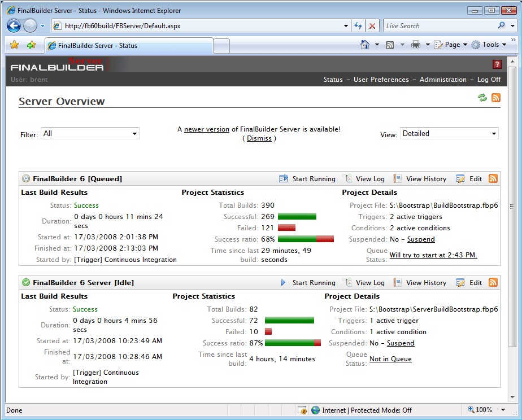522x420 pixels.
Task: Open the Live Search provider dropdown arrow
Action: (513, 26)
